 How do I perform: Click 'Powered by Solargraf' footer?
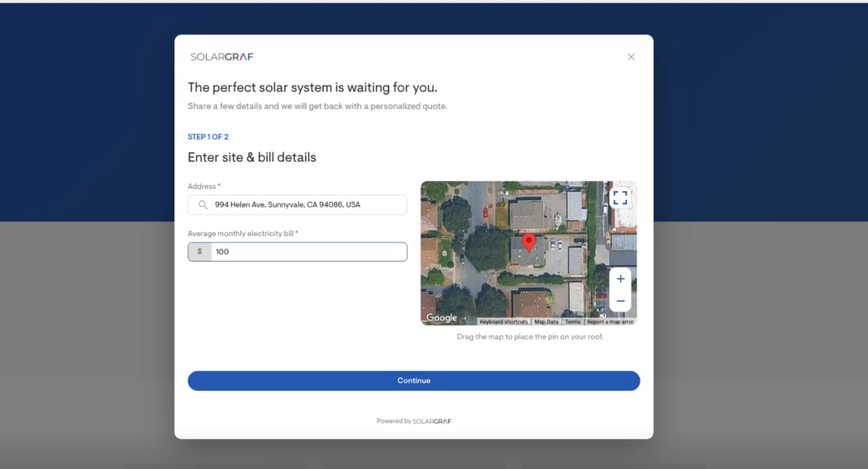click(x=414, y=421)
